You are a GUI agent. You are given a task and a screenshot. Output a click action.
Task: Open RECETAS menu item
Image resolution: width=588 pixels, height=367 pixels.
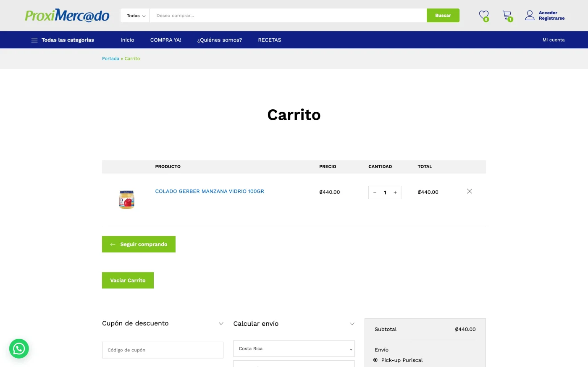[270, 40]
